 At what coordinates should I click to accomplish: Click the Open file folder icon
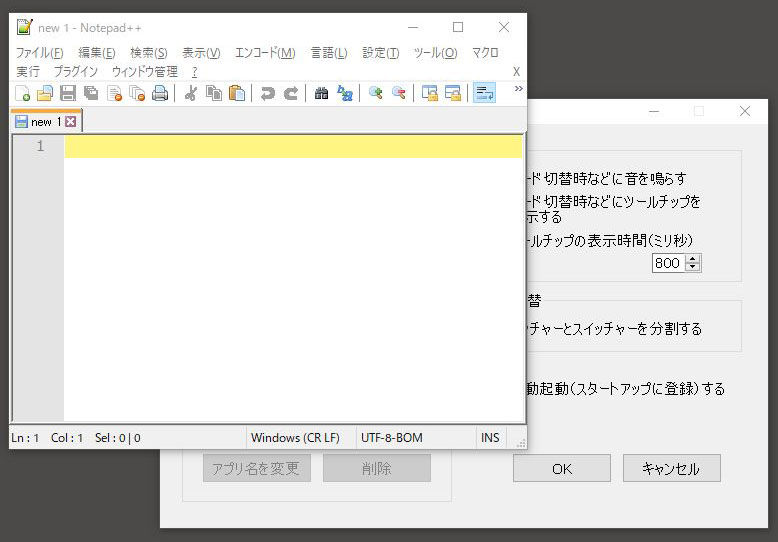click(x=45, y=93)
